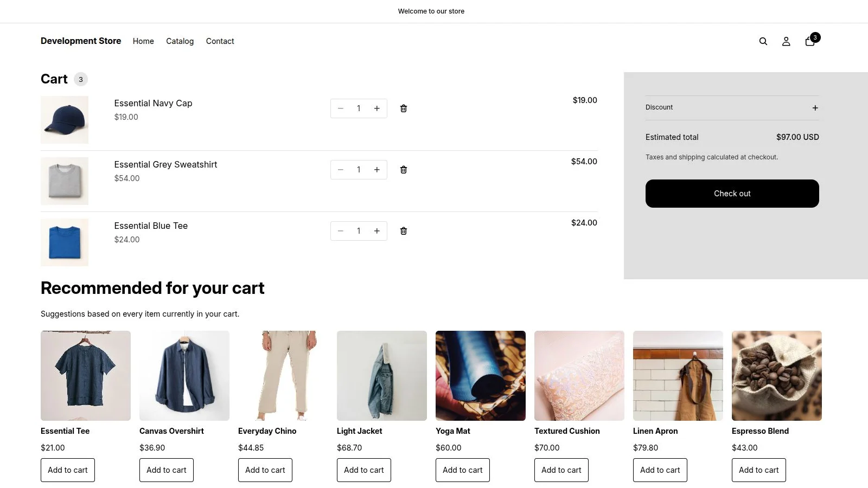Edit quantity field of Essential Navy Cap

pyautogui.click(x=359, y=108)
